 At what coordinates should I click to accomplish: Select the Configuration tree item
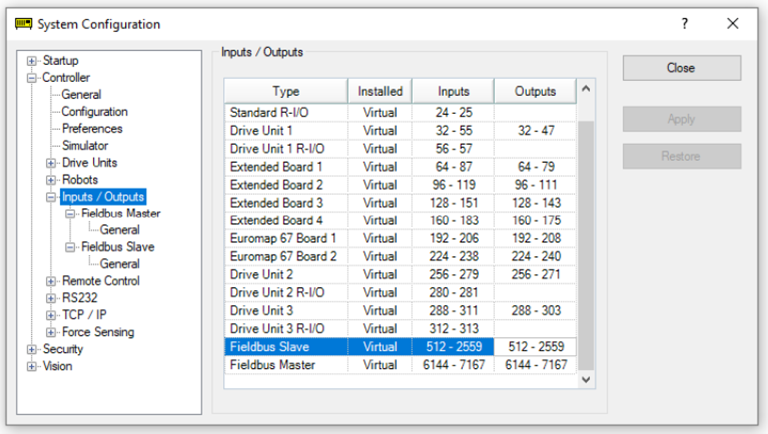pyautogui.click(x=95, y=112)
